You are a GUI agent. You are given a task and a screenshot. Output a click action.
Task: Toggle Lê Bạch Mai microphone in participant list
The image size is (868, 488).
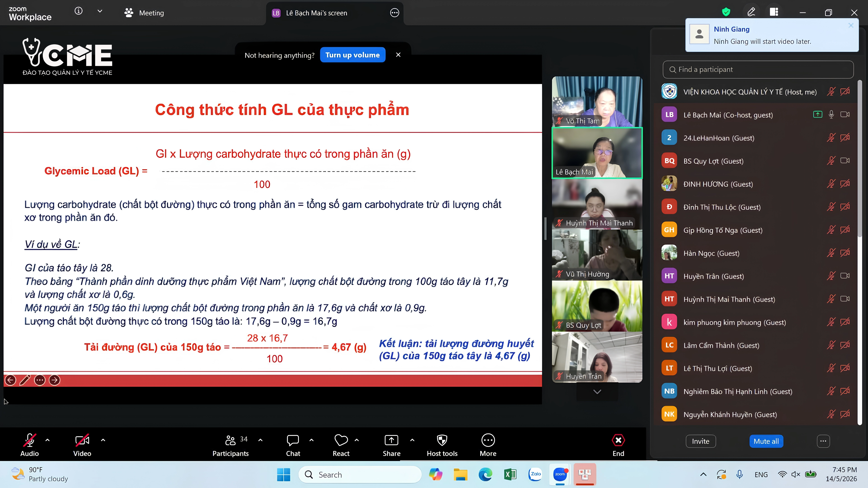831,115
